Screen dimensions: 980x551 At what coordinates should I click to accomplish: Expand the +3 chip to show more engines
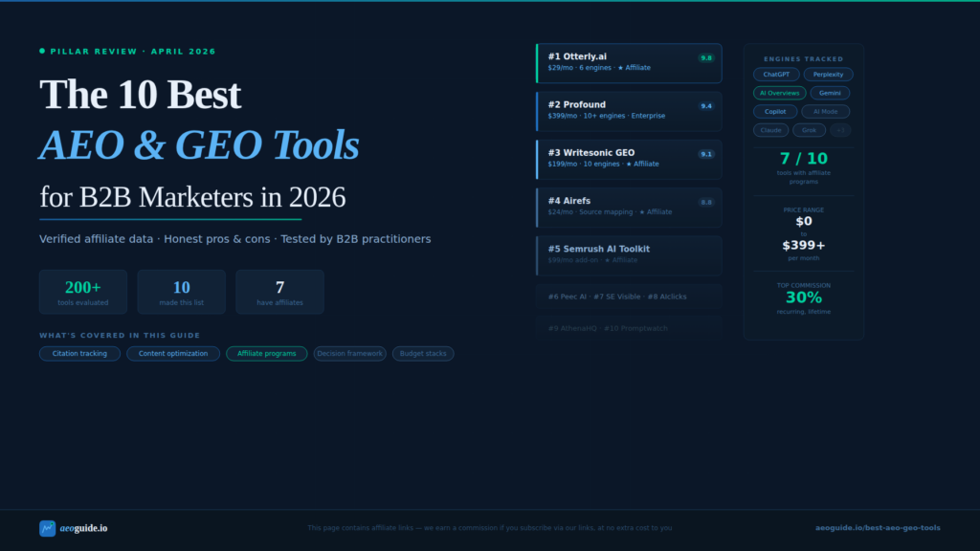[x=840, y=130]
